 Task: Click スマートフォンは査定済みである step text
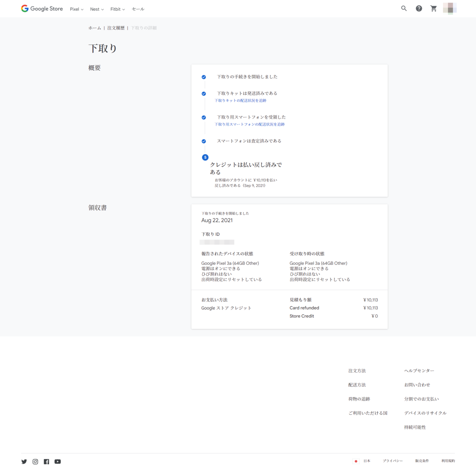coord(249,141)
